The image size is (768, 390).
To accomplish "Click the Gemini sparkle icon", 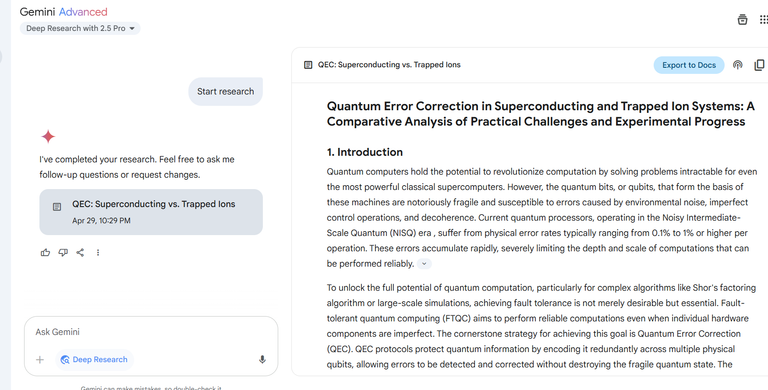I will click(48, 136).
